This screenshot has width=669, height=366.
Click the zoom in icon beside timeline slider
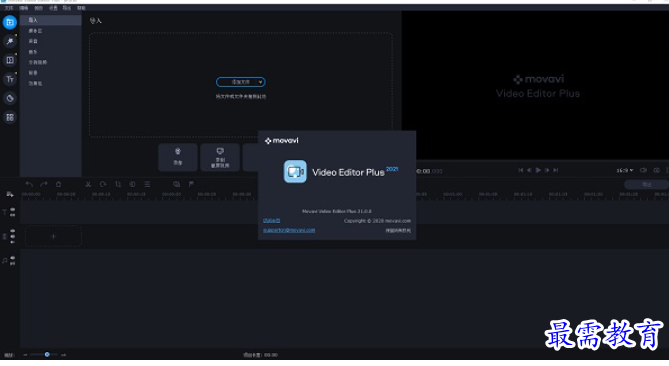[x=64, y=355]
